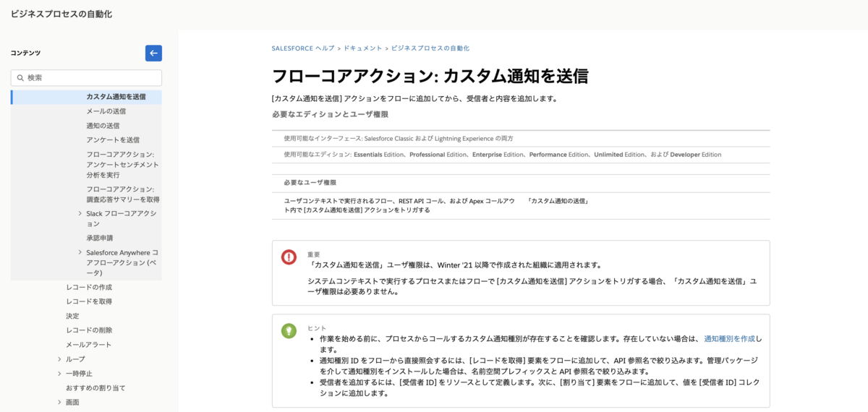Click the ドキュメント breadcrumb link
Screen dimensions: 868x412
coord(363,48)
